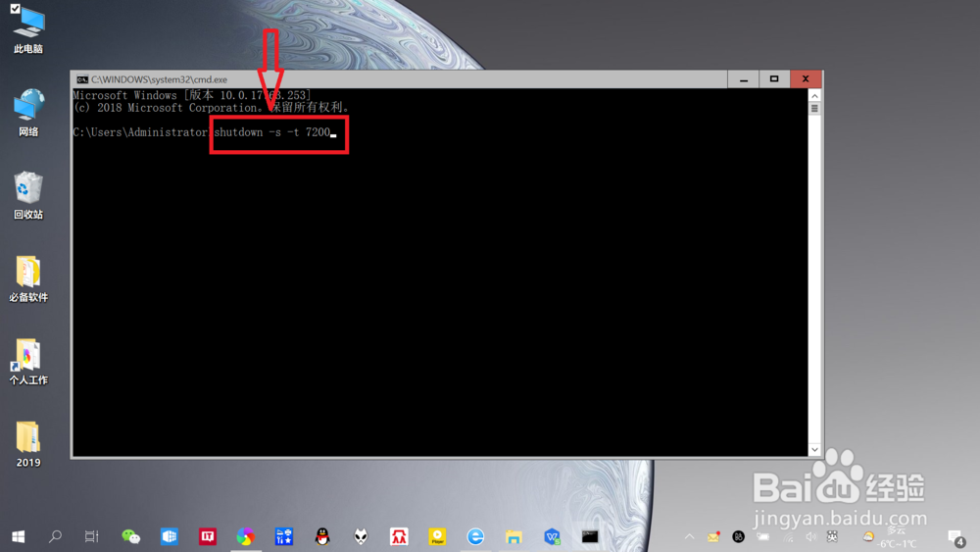Open the Wi-Fi network tray icon

click(788, 536)
